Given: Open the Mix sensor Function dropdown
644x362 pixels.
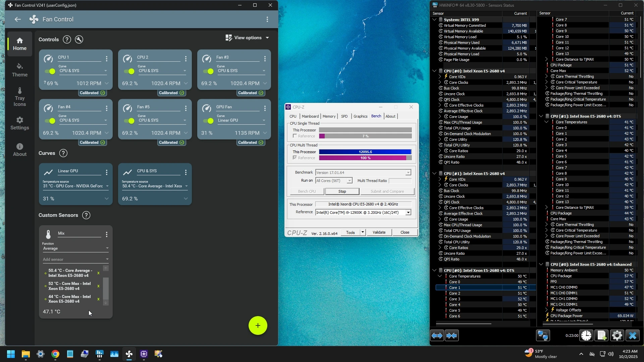Looking at the screenshot, I should (x=75, y=248).
